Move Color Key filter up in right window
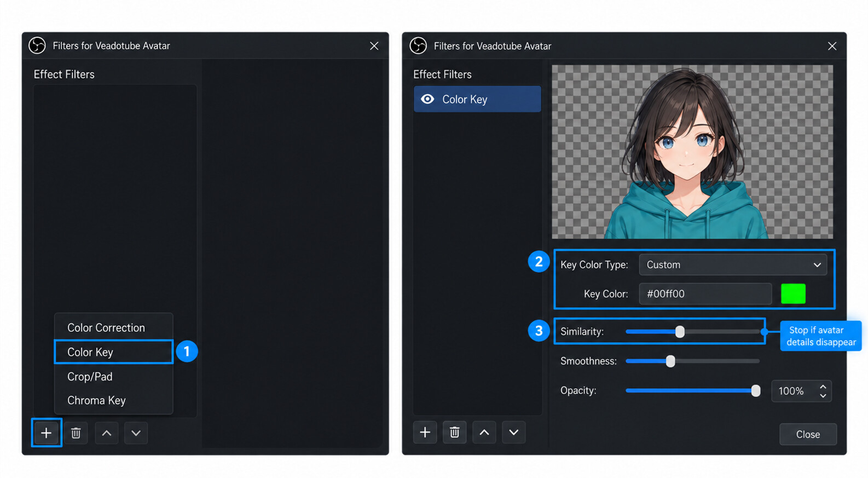Image resolution: width=868 pixels, height=478 pixels. click(484, 433)
